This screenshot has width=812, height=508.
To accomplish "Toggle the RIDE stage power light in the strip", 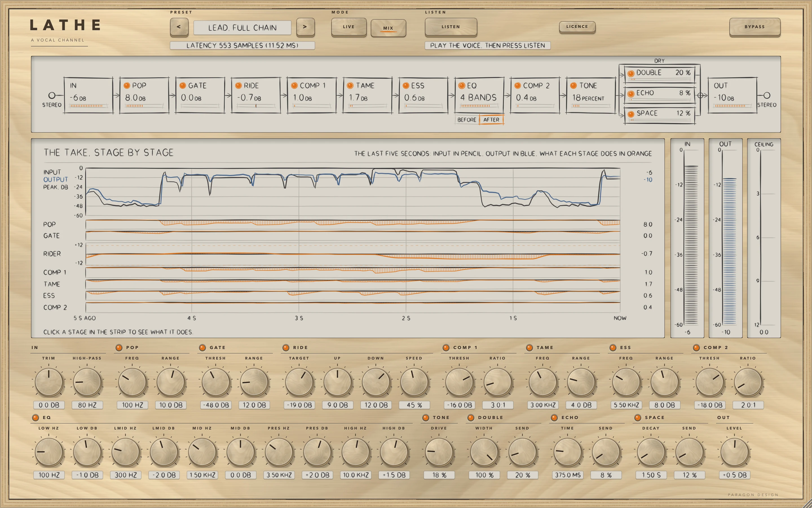I will coord(239,86).
